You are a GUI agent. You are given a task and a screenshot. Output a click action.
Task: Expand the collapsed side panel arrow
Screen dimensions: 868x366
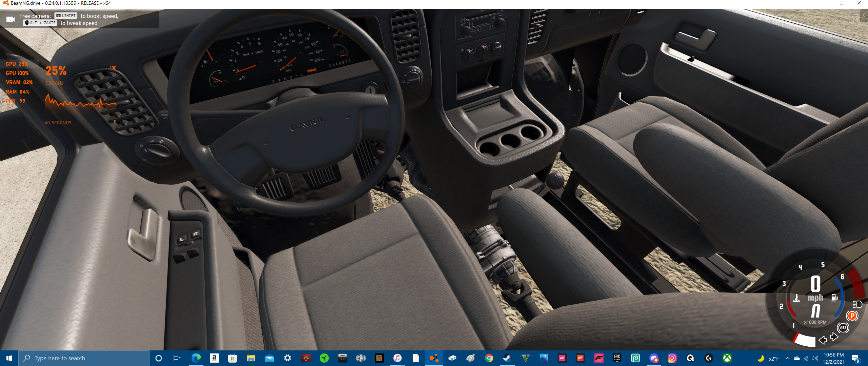click(x=864, y=16)
